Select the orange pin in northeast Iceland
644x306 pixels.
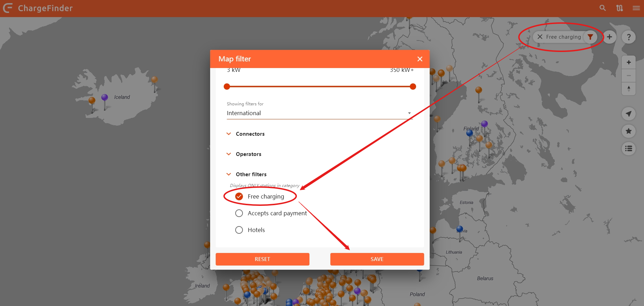154,80
